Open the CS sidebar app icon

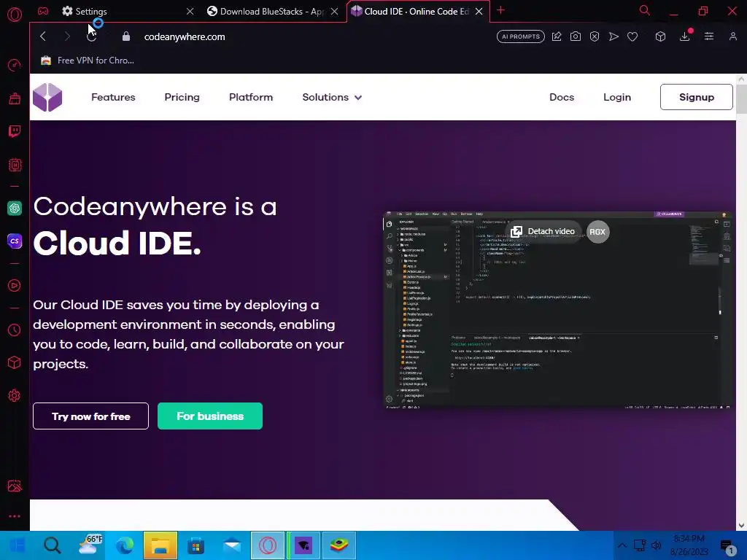point(15,241)
